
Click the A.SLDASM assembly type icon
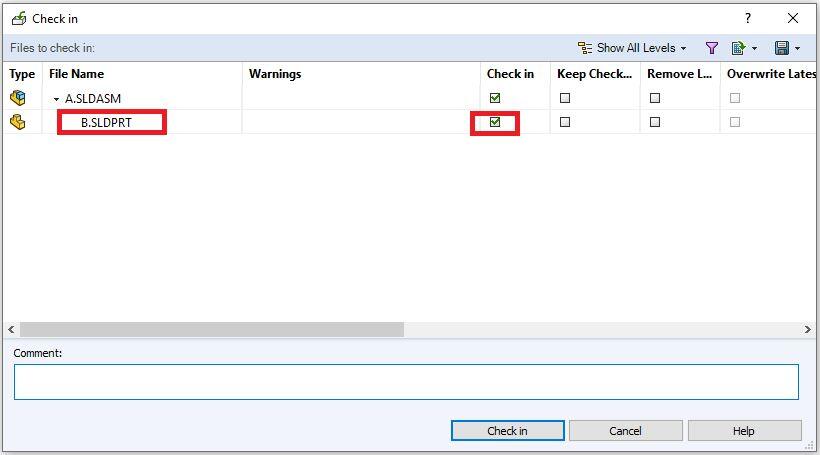coord(18,98)
